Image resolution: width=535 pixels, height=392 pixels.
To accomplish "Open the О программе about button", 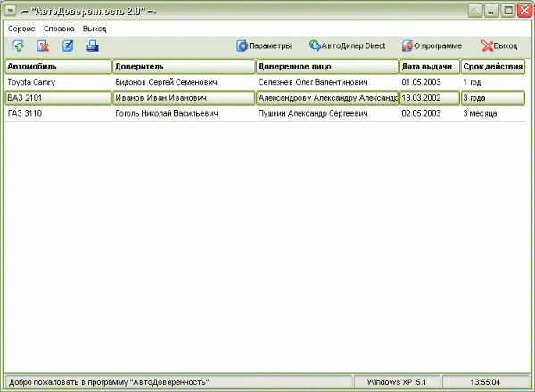I will click(x=431, y=45).
